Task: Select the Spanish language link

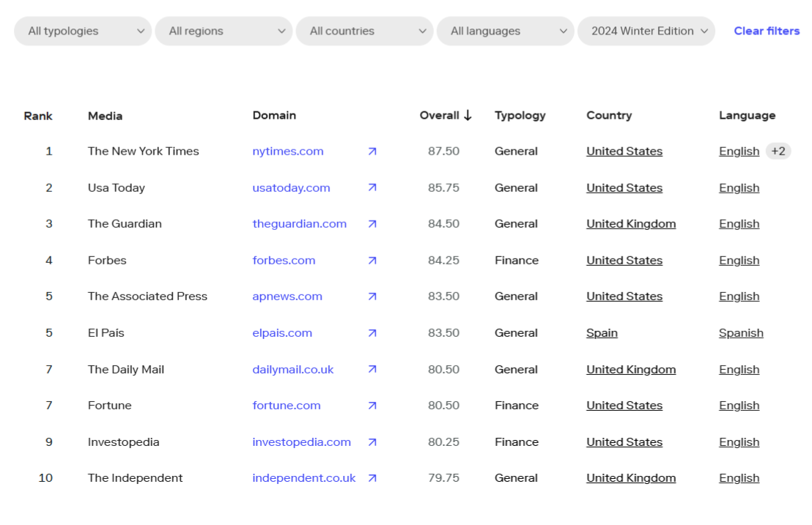Action: coord(741,333)
